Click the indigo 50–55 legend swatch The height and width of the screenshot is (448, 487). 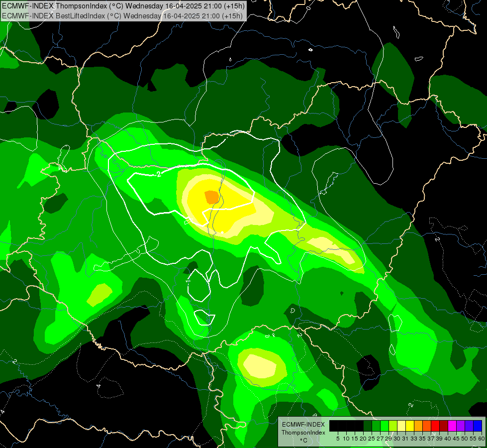pos(469,426)
